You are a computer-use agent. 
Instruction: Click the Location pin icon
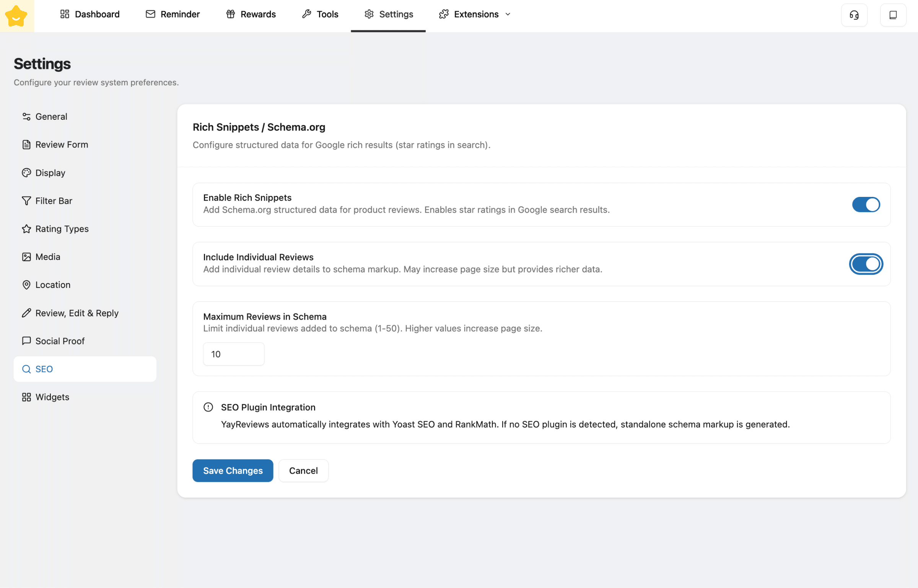click(x=26, y=285)
